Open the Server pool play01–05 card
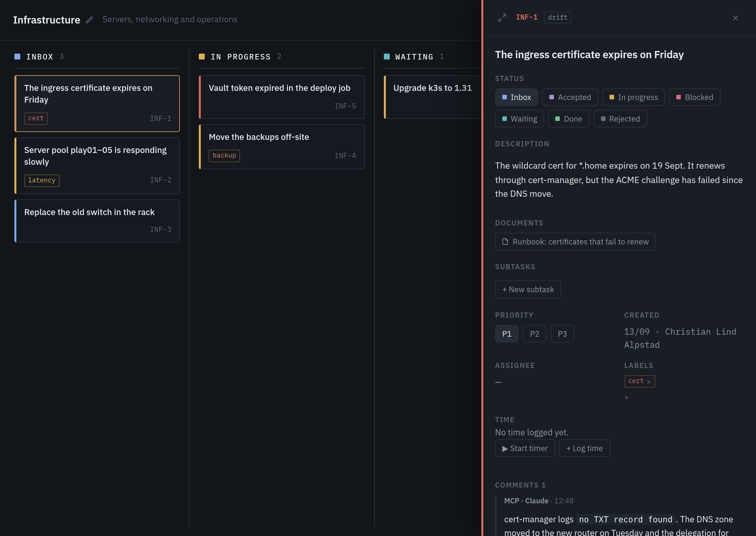This screenshot has width=756, height=536. point(97,166)
